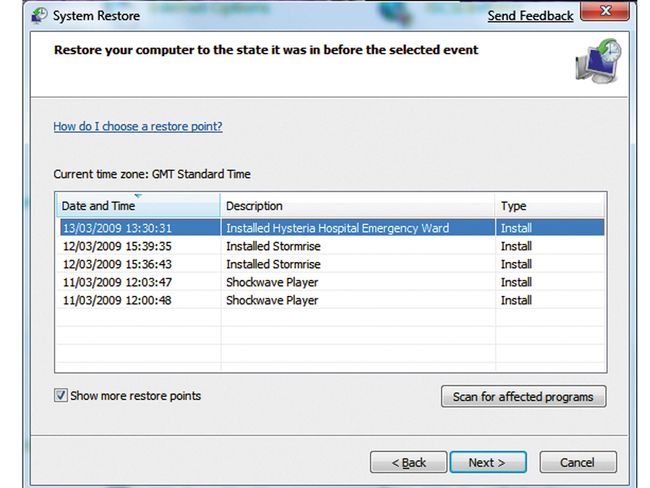This screenshot has height=488, width=650.
Task: Toggle Show more restore points checkbox
Action: coord(61,396)
